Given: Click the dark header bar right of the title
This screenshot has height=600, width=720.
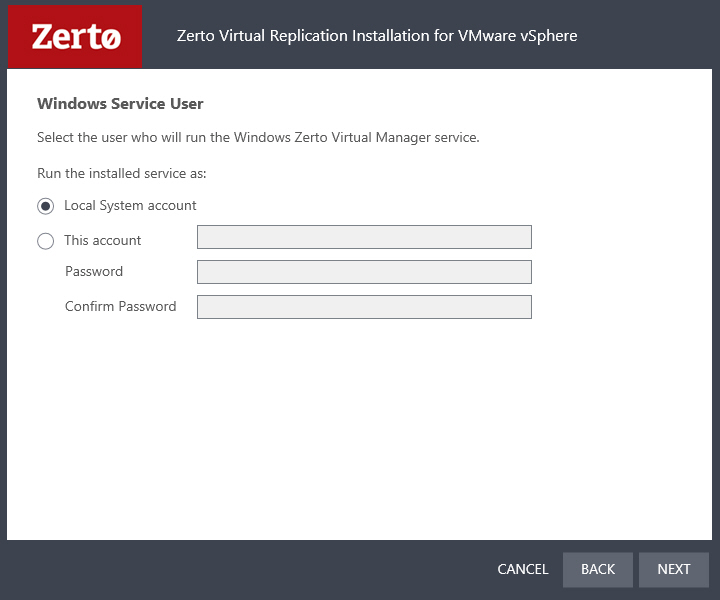Looking at the screenshot, I should 645,36.
